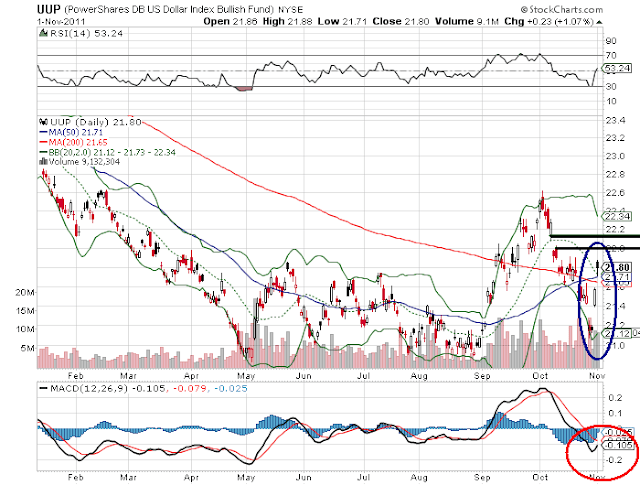This screenshot has width=640, height=485.
Task: Click the Sep label under the price chart
Action: click(482, 376)
